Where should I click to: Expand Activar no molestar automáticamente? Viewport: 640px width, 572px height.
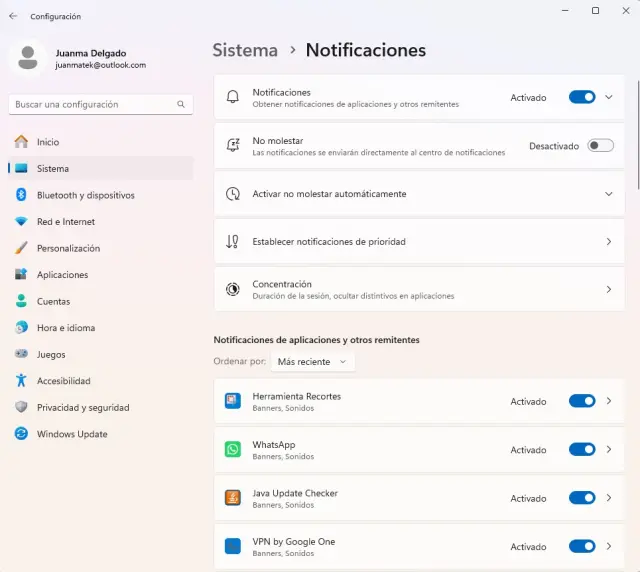tap(608, 194)
